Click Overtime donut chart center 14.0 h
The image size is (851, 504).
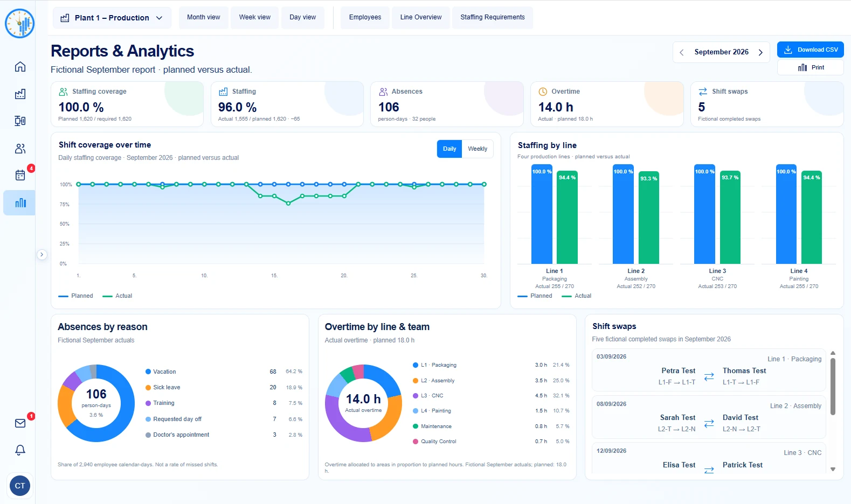pyautogui.click(x=363, y=399)
